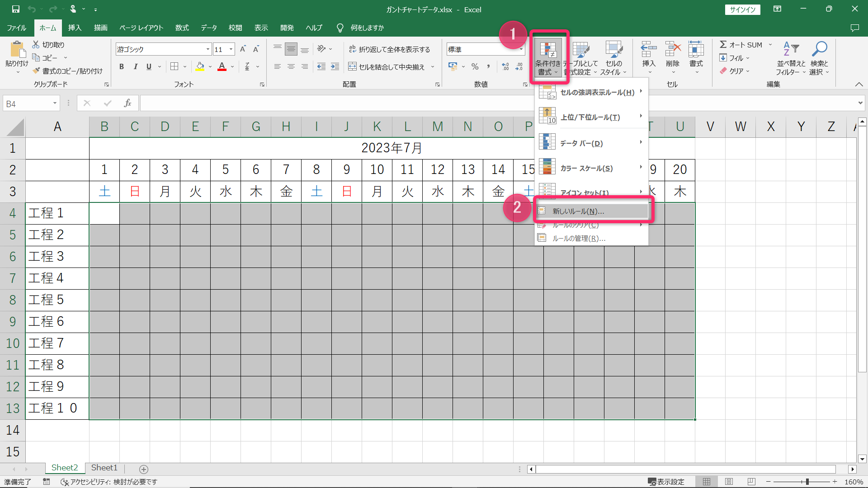
Task: Open the Name Box dropdown arrow
Action: pos(55,103)
